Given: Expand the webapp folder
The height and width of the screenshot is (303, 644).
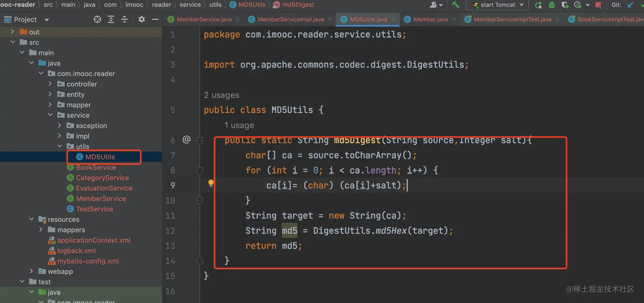Looking at the screenshot, I should pyautogui.click(x=32, y=272).
